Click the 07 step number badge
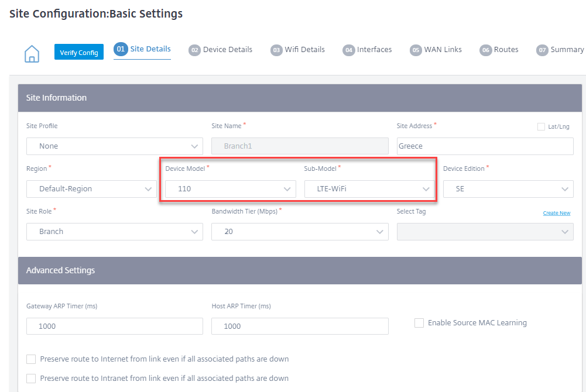 (x=542, y=50)
